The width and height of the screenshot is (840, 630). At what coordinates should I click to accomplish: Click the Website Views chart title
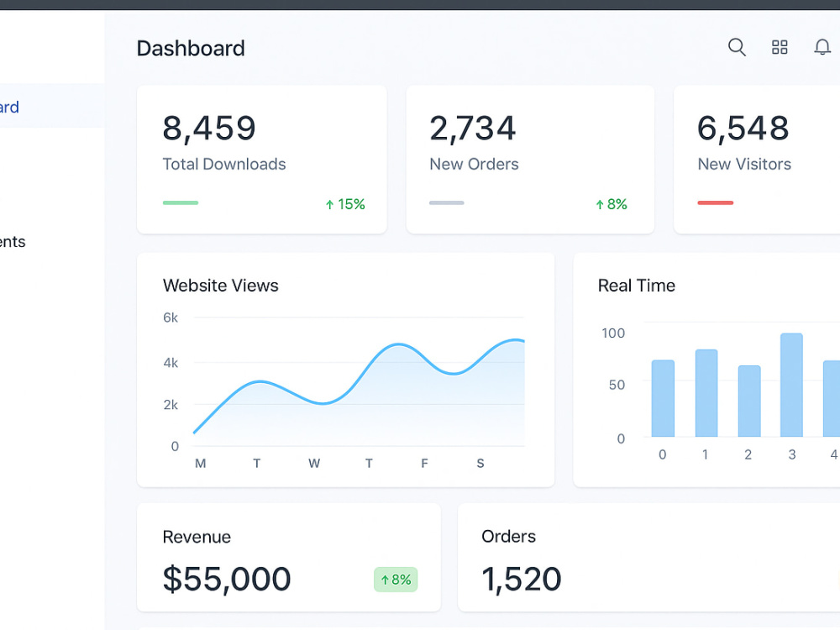click(221, 286)
